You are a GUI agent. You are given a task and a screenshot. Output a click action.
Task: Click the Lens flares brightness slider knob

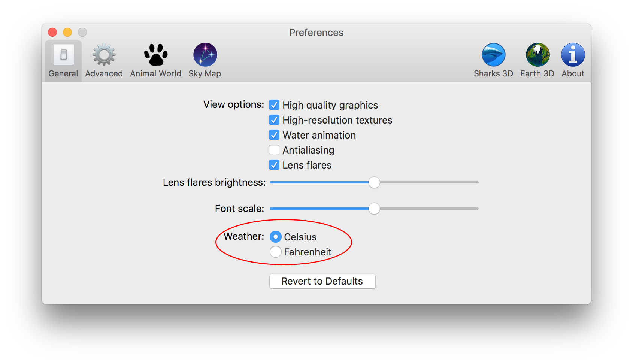pyautogui.click(x=374, y=182)
